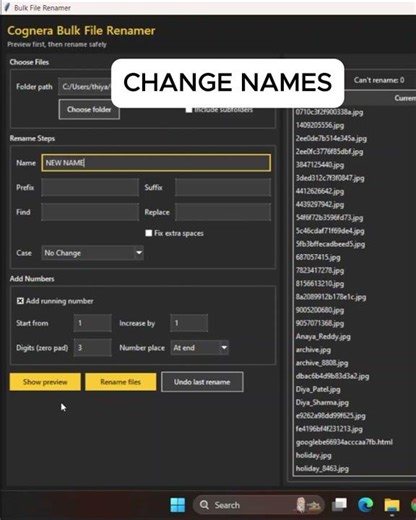Click the Can't rename: 0 status label
The width and height of the screenshot is (416, 520).
click(379, 80)
